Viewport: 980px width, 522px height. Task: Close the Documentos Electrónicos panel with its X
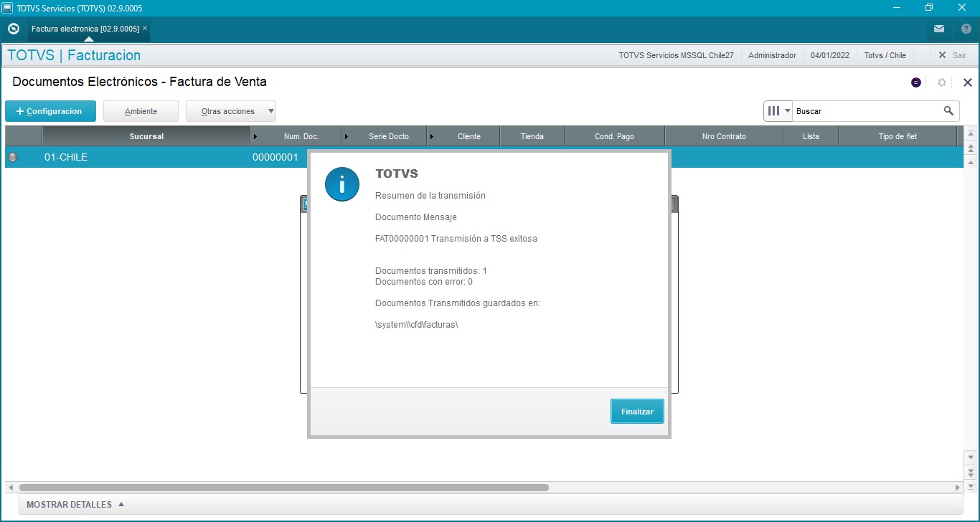click(967, 82)
